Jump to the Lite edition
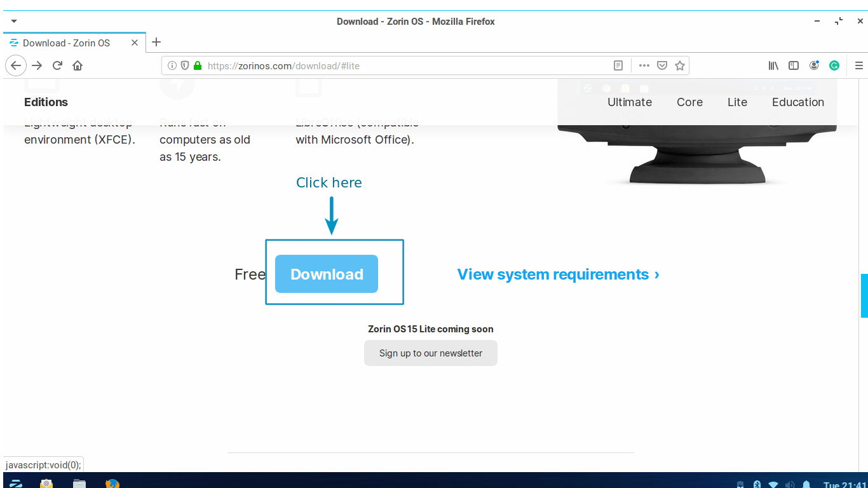 pos(737,102)
